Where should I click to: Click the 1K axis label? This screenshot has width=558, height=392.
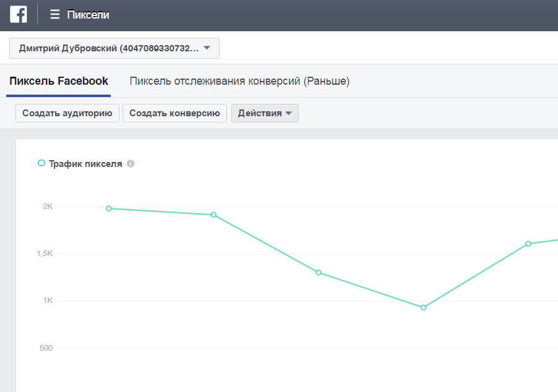point(48,300)
